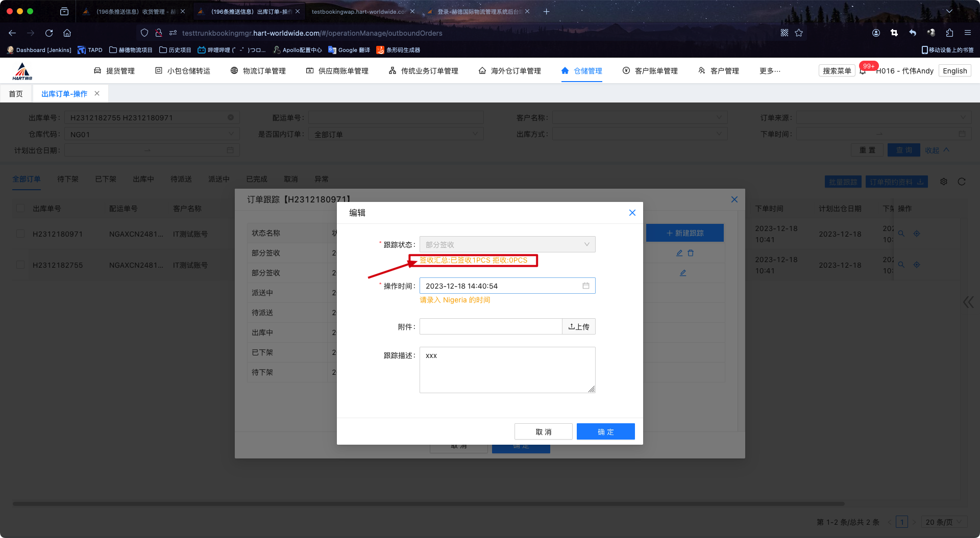Click the calendar icon in 操作时间 field
This screenshot has width=980, height=538.
pos(585,286)
